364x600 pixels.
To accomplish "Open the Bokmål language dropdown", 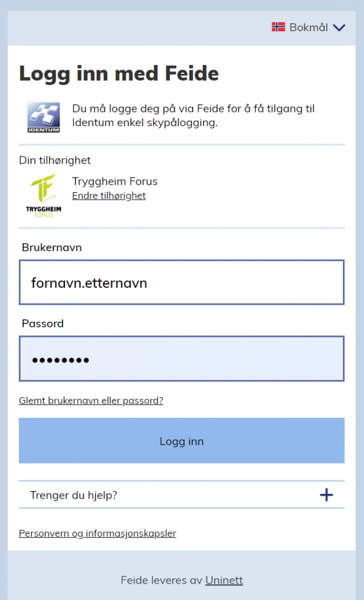I will click(308, 28).
